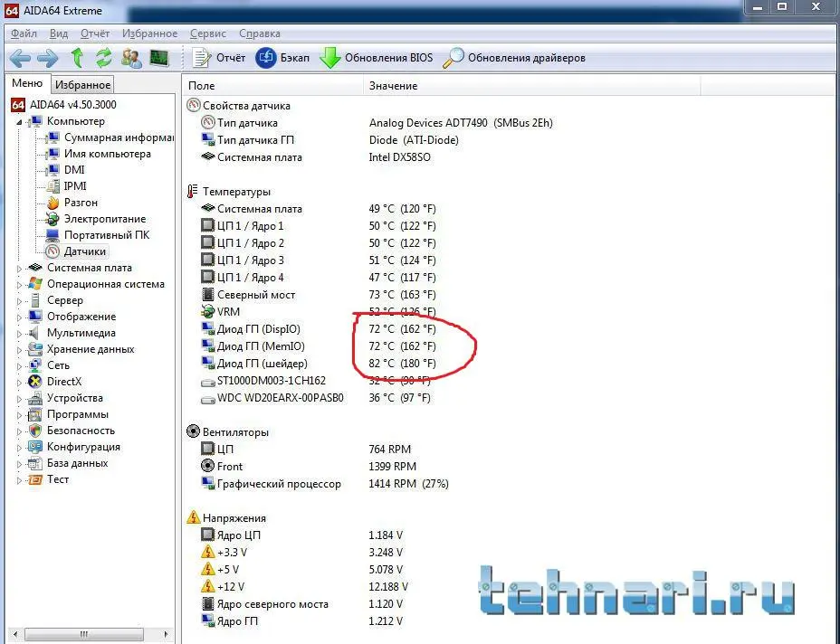The image size is (840, 644).
Task: Expand the Мультимедиа tree node
Action: click(19, 334)
